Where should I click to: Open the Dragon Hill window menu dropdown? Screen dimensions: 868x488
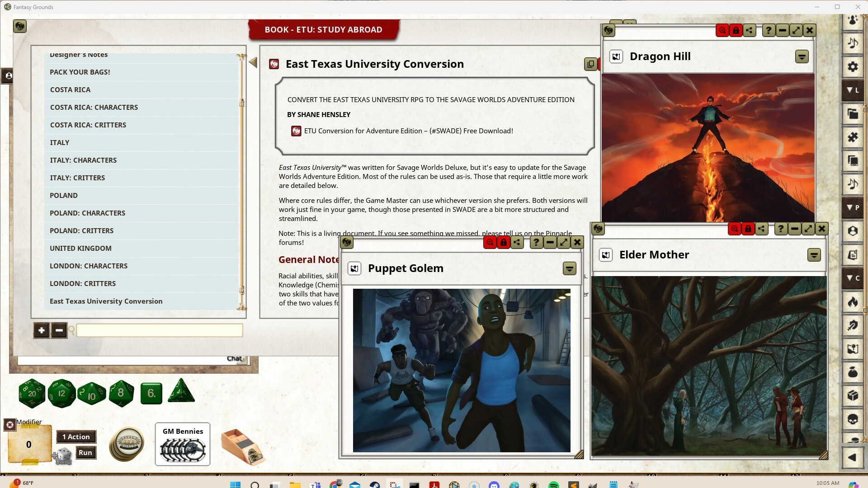coord(802,56)
